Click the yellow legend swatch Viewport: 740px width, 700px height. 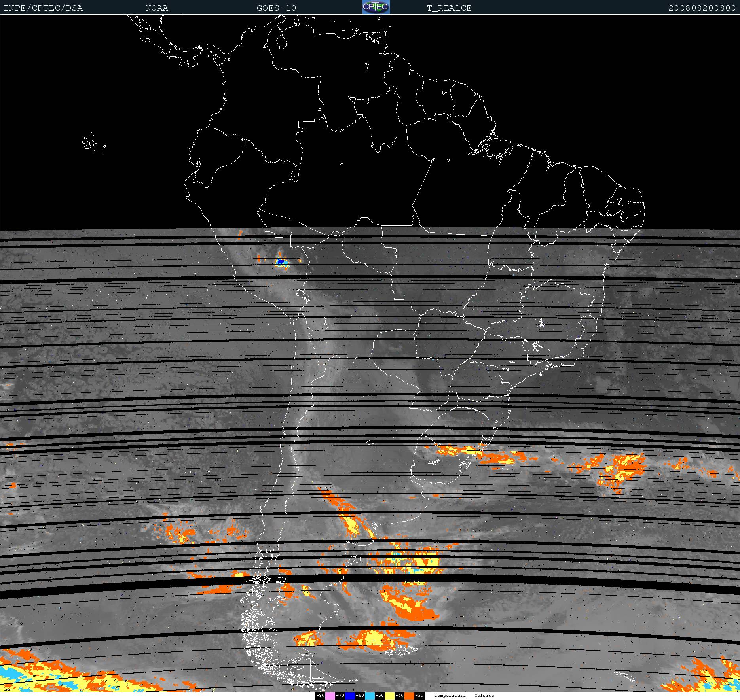pos(389,696)
